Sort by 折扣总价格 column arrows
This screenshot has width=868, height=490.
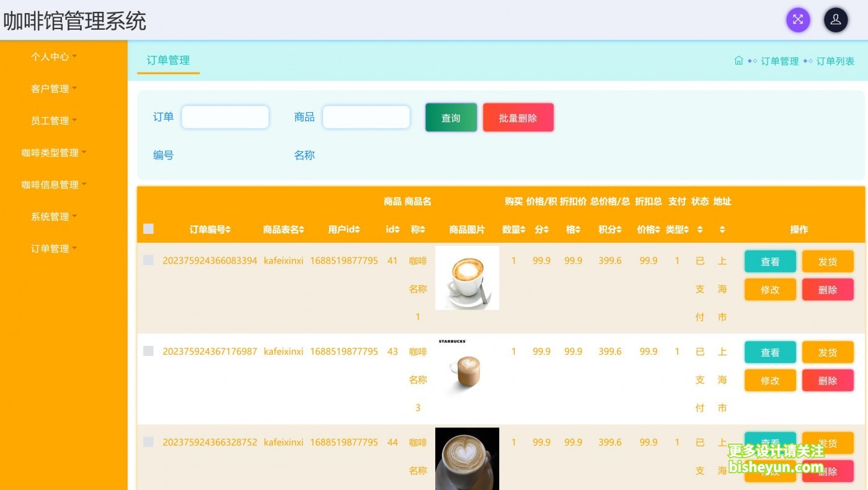pyautogui.click(x=657, y=229)
